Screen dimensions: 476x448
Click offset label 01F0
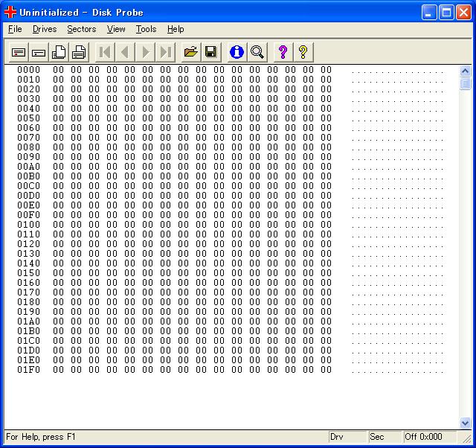tap(28, 370)
